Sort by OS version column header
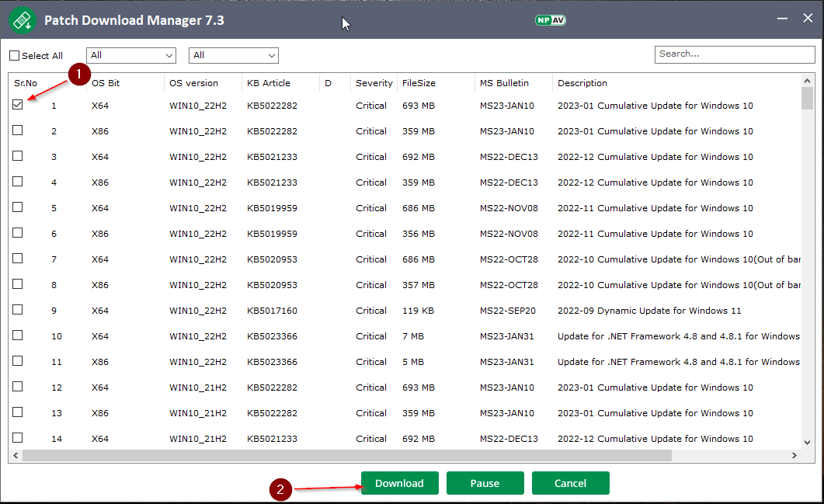This screenshot has width=824, height=504. coord(193,83)
